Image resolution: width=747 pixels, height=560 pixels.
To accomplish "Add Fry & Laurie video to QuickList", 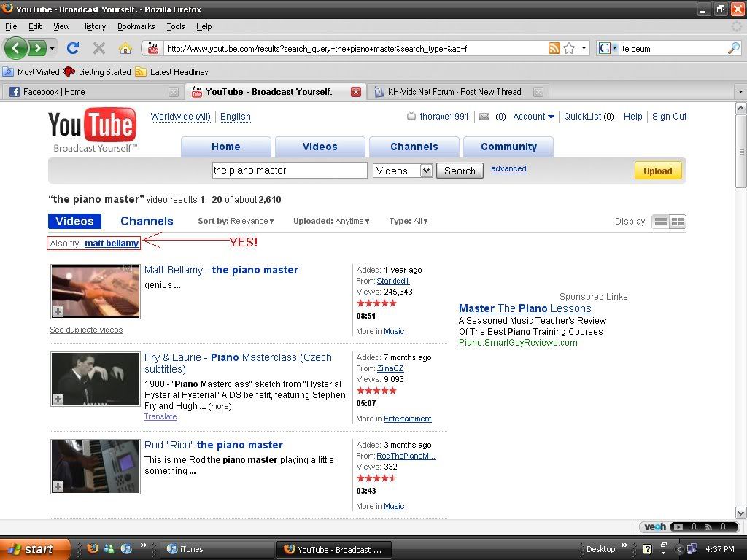I will (58, 399).
